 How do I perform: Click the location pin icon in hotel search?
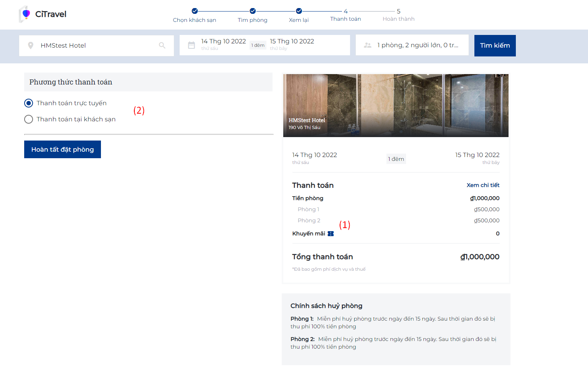pos(31,45)
